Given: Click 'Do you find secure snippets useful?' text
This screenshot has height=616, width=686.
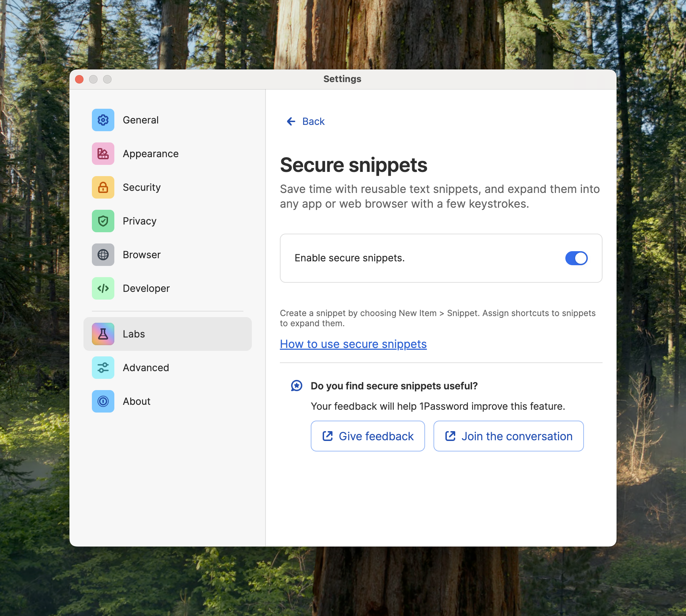Looking at the screenshot, I should [x=394, y=386].
